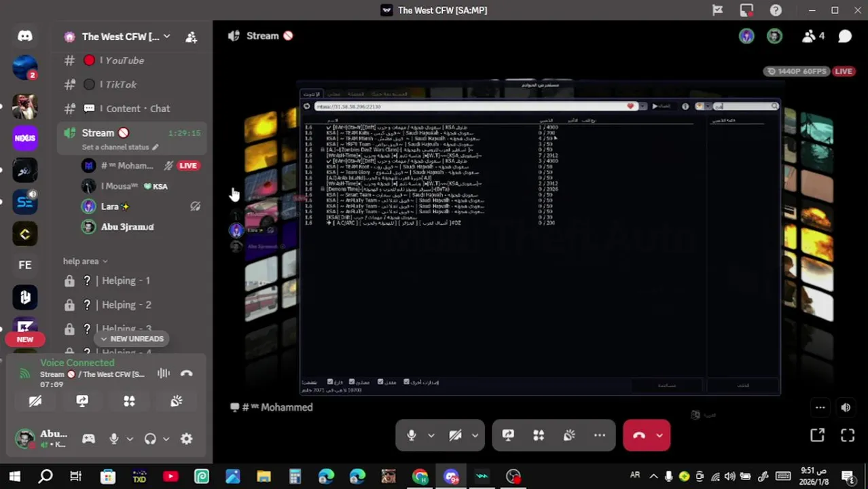Screen dimensions: 868x489
Task: Edit the 'Set a channel status' pencil
Action: coord(156,147)
